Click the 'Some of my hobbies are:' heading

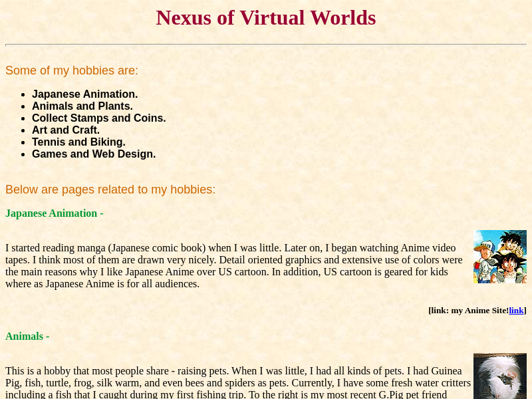72,70
